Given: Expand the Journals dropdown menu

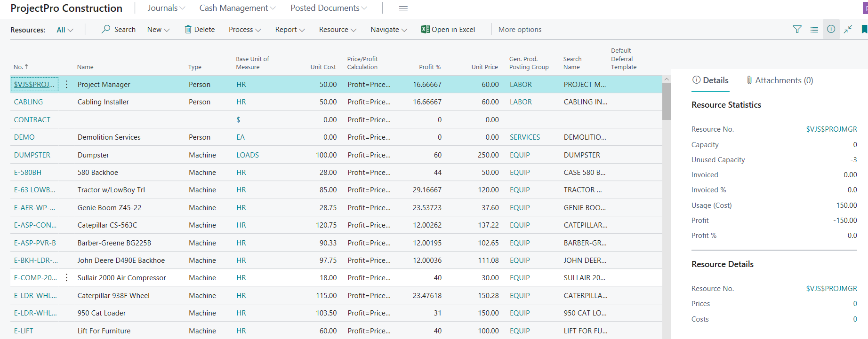Looking at the screenshot, I should [x=166, y=8].
